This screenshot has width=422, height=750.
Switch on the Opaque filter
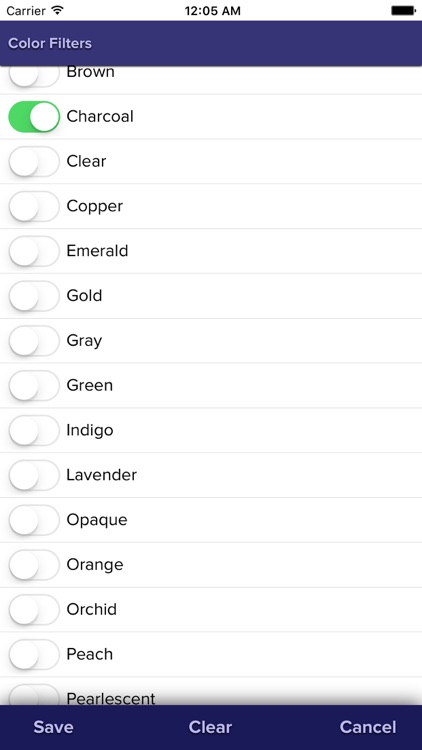coord(34,520)
